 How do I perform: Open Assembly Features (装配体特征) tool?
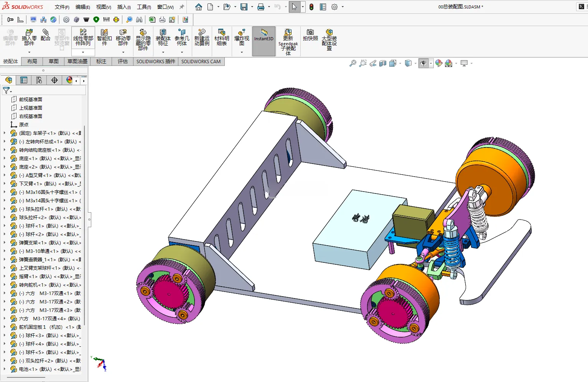click(x=163, y=38)
